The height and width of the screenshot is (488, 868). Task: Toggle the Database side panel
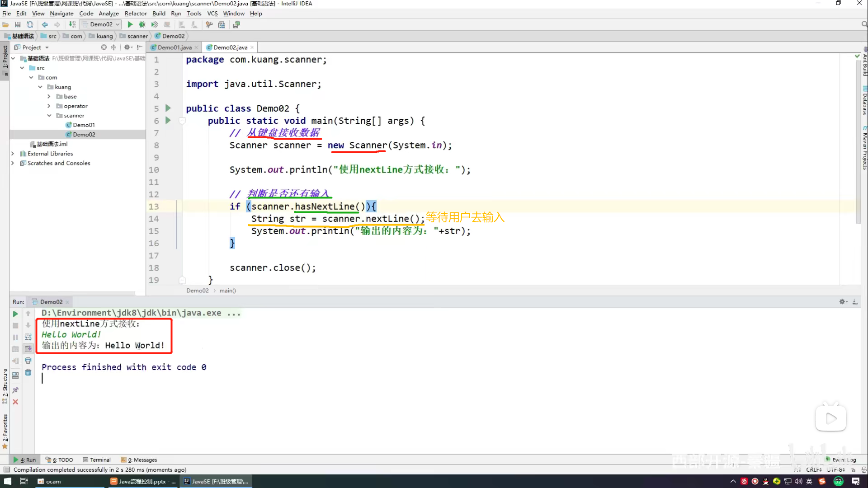864,101
